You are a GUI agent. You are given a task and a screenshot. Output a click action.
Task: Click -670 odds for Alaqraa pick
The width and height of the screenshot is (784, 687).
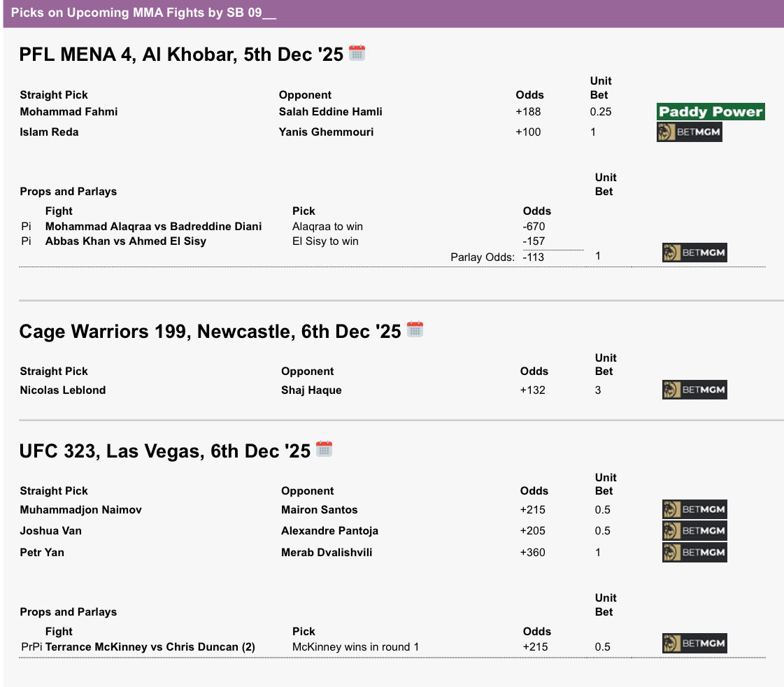[534, 227]
